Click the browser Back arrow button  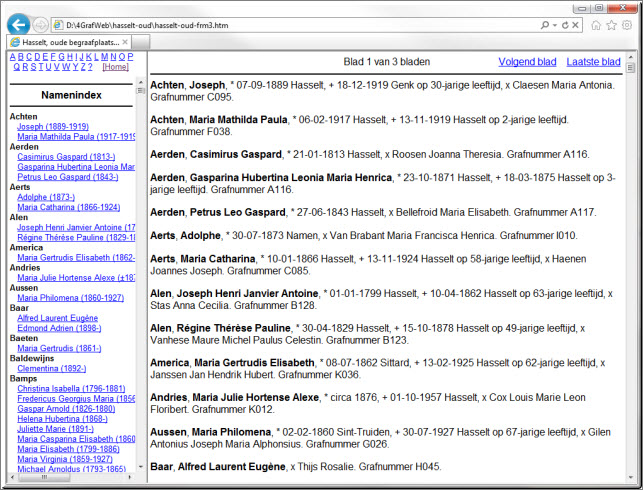pyautogui.click(x=18, y=23)
